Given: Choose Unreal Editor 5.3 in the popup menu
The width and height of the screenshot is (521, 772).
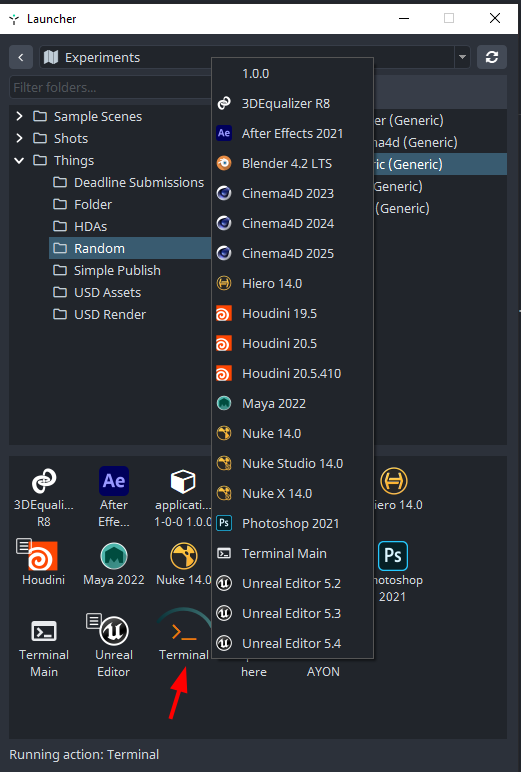Looking at the screenshot, I should click(293, 614).
